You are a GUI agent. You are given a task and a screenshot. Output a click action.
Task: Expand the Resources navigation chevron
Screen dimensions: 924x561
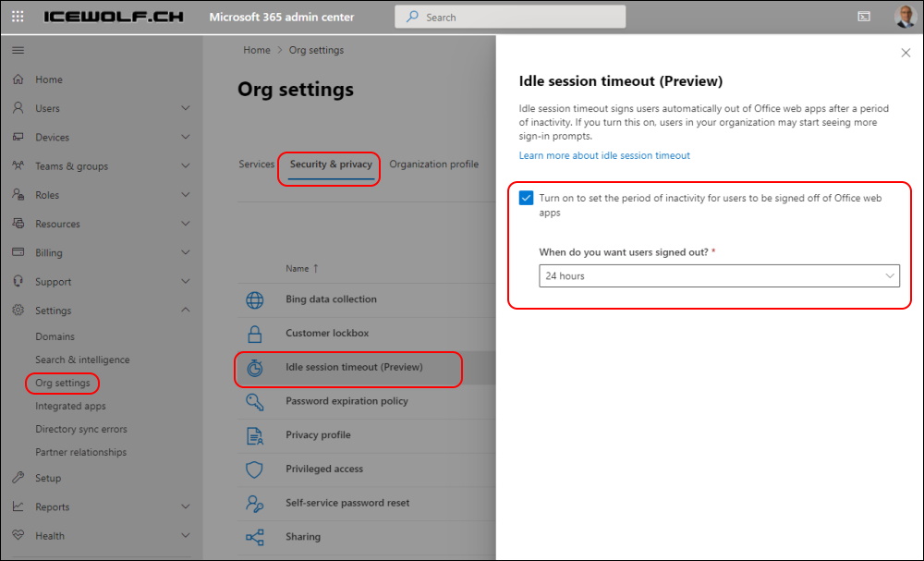[x=186, y=224]
